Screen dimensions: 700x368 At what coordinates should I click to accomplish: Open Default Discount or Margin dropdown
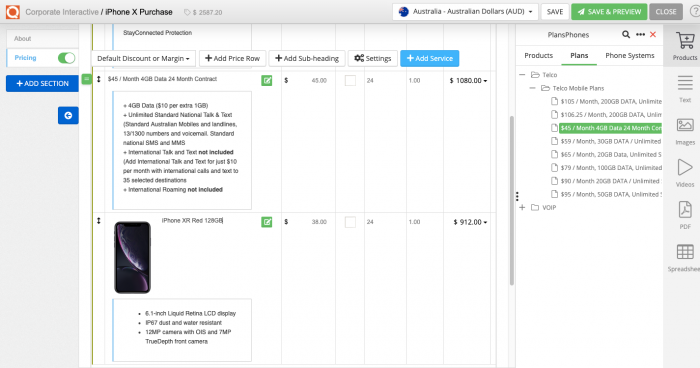coord(143,59)
